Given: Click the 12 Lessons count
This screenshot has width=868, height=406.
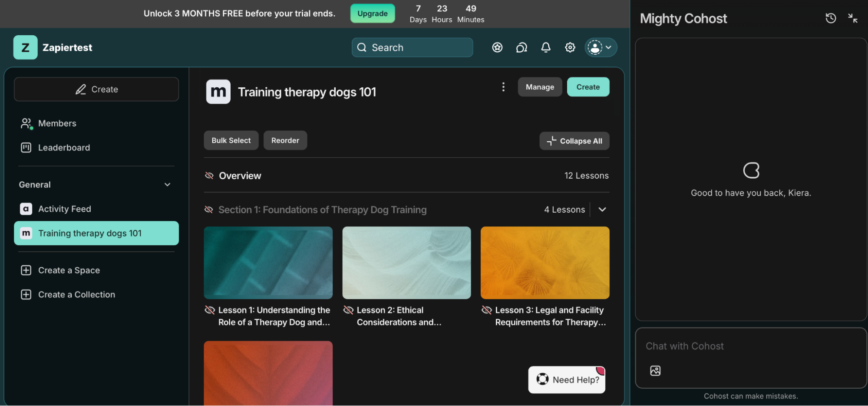Looking at the screenshot, I should pos(586,176).
